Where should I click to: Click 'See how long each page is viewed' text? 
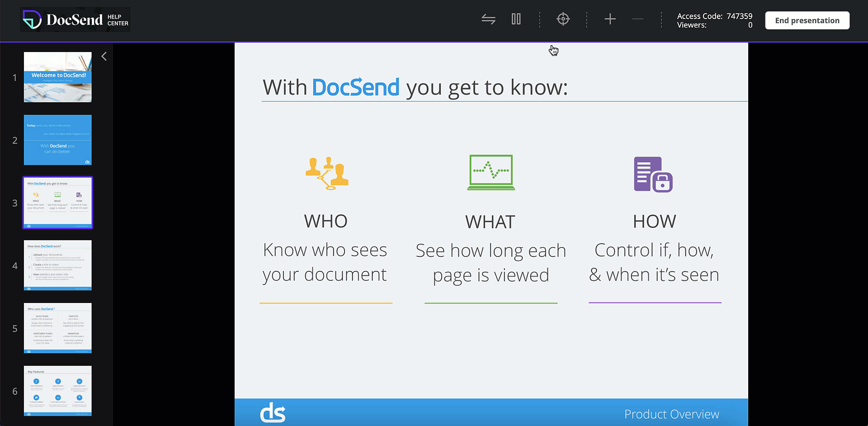pos(491,263)
